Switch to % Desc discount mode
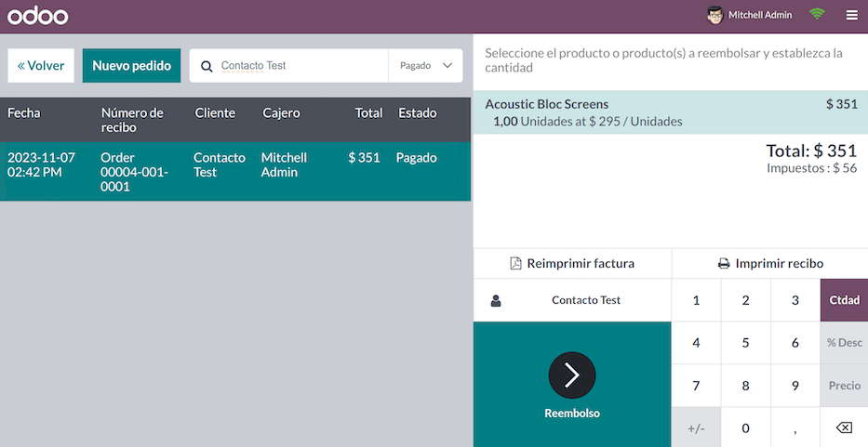The width and height of the screenshot is (868, 447). point(844,343)
